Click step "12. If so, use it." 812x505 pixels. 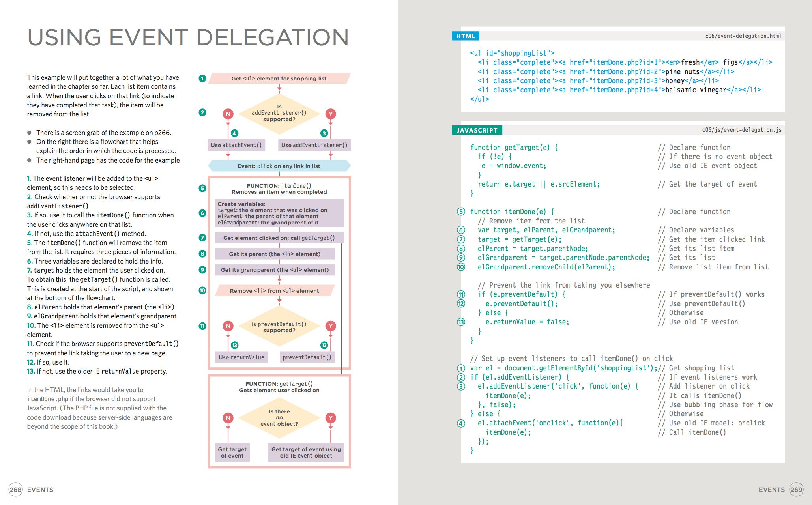[48, 362]
